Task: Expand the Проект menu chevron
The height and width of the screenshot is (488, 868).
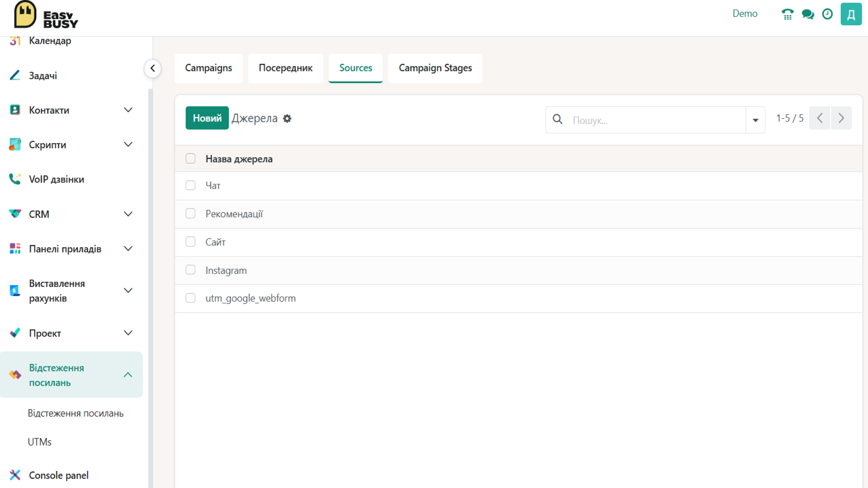Action: tap(128, 333)
